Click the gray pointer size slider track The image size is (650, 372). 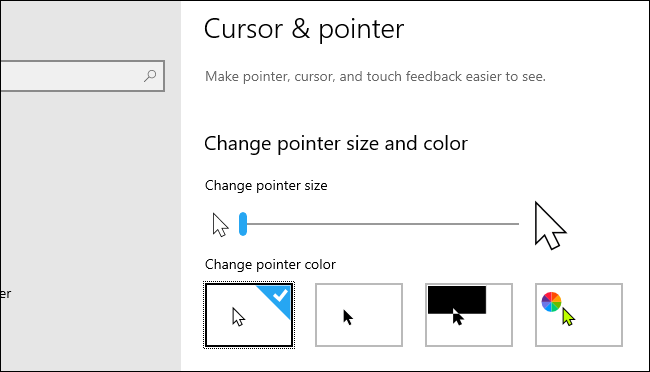(x=379, y=224)
